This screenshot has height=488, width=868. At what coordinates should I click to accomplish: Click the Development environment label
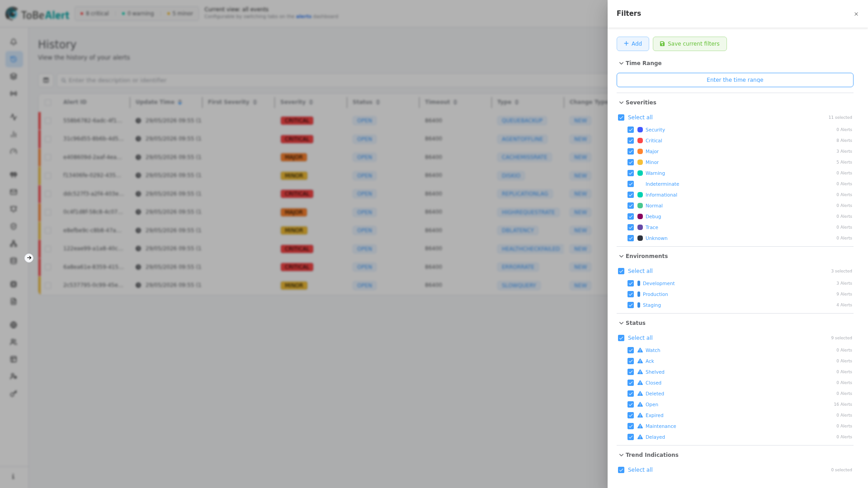[659, 283]
